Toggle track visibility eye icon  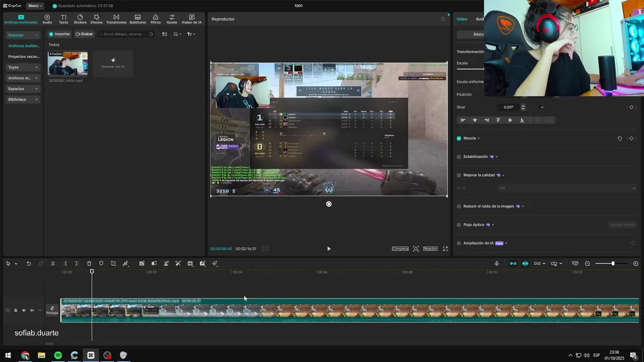[24, 310]
